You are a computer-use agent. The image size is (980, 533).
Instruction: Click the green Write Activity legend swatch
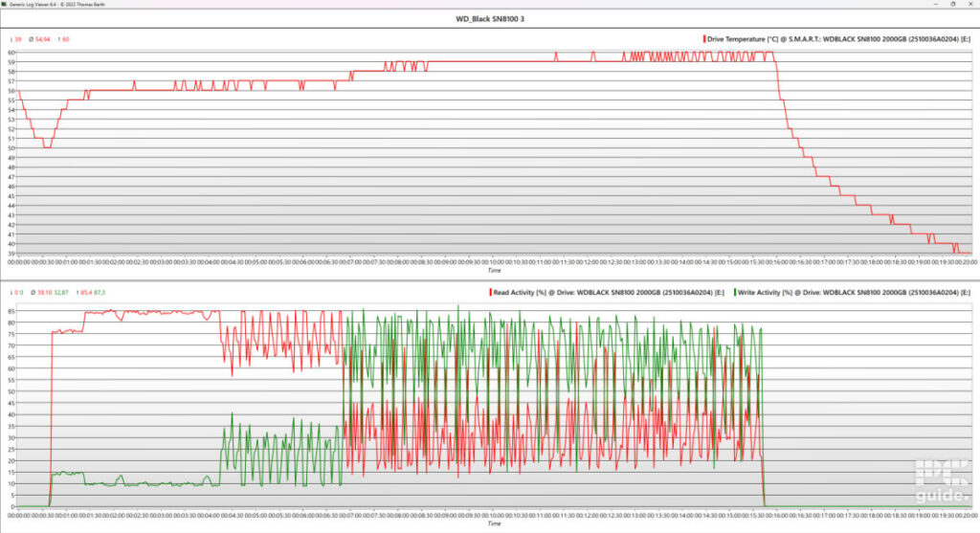click(x=735, y=292)
